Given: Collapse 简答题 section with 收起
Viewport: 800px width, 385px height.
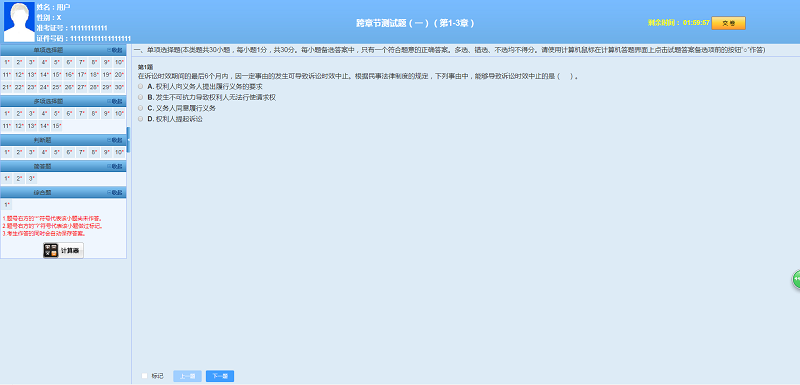Looking at the screenshot, I should (115, 166).
